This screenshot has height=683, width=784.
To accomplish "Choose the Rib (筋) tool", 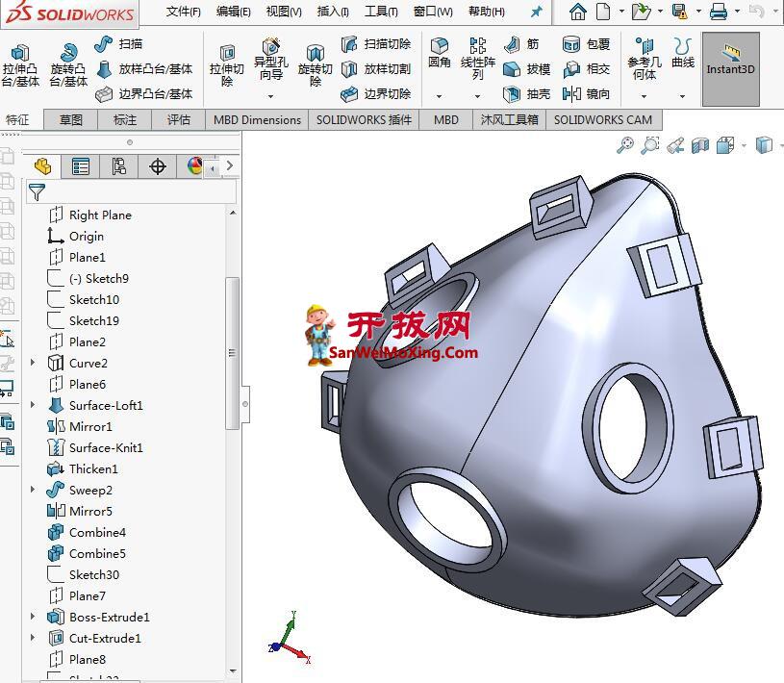I will [x=521, y=44].
